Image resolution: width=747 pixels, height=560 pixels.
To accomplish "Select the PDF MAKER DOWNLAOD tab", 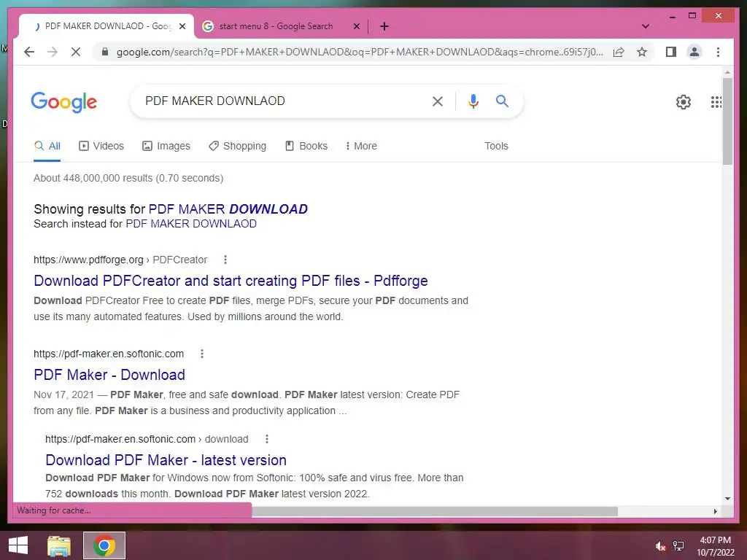I will 107,26.
